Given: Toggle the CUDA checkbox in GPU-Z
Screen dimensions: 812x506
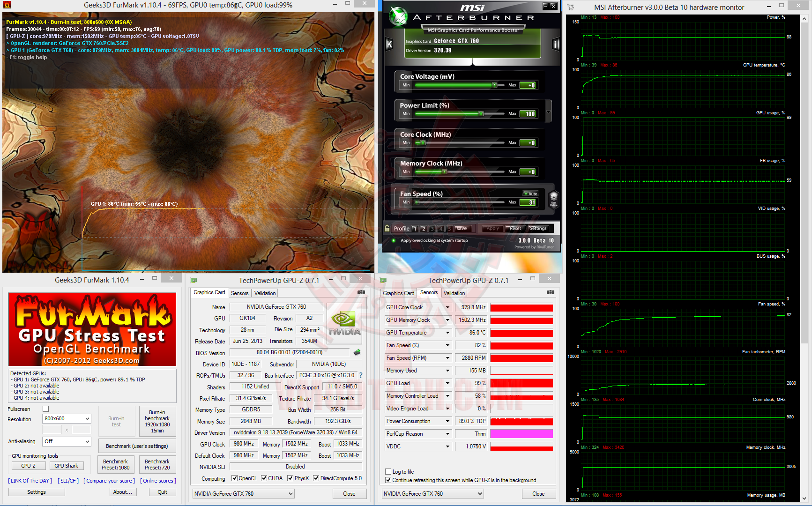Looking at the screenshot, I should coord(264,478).
